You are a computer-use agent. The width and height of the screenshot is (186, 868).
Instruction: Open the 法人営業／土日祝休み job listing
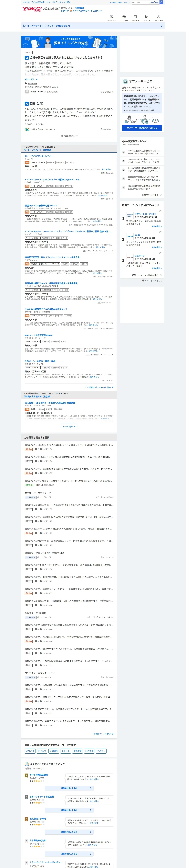pos(50,403)
